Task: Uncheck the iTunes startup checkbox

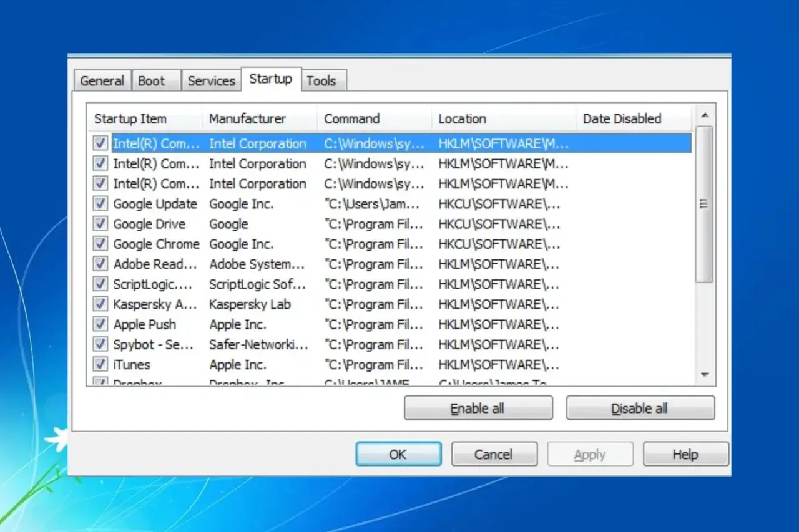Action: [100, 364]
